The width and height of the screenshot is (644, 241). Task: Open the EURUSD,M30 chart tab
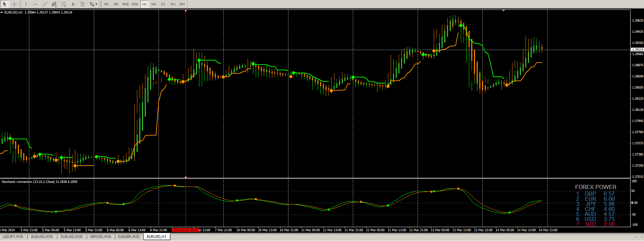(72, 237)
